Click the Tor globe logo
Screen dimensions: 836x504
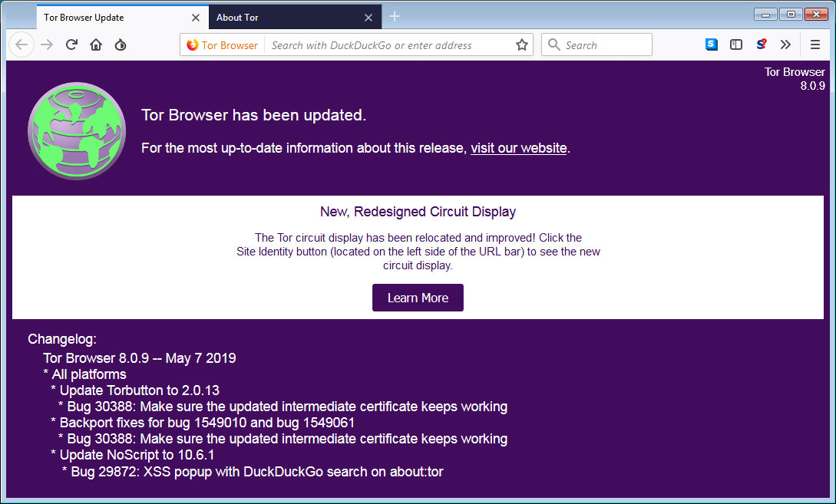coord(77,131)
